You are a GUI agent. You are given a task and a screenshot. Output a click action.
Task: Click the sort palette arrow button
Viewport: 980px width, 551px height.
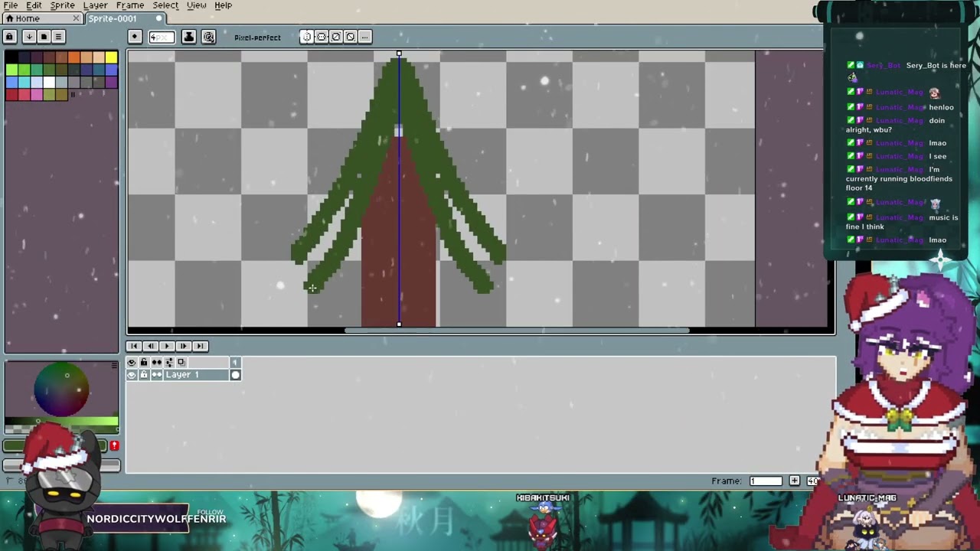click(x=29, y=37)
